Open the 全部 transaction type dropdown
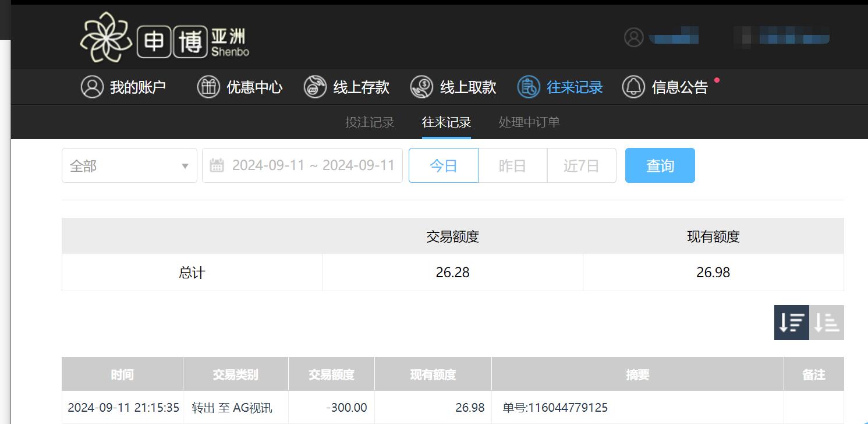The width and height of the screenshot is (868, 424). point(129,165)
